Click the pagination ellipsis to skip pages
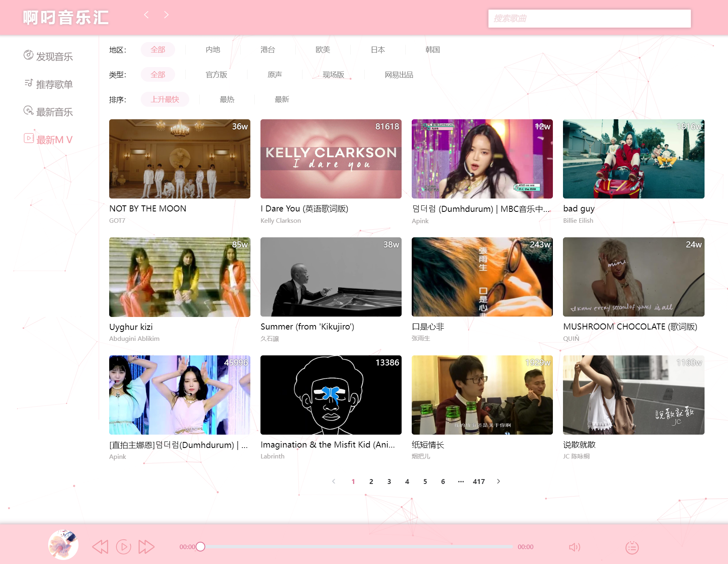Image resolution: width=728 pixels, height=564 pixels. point(461,482)
